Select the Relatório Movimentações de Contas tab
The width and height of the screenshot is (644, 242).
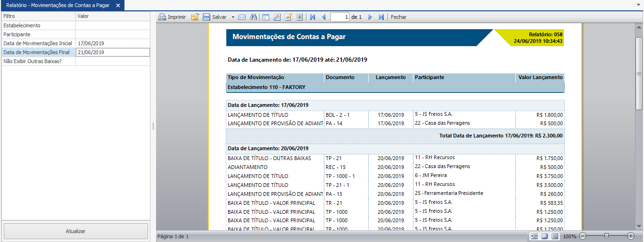[x=58, y=5]
